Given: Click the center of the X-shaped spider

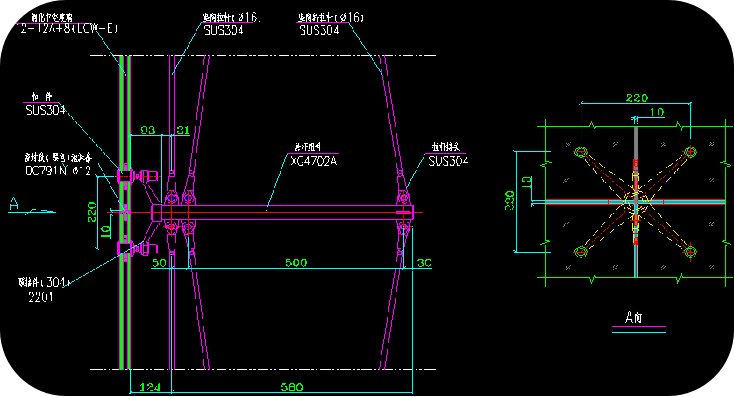Looking at the screenshot, I should pos(636,202).
